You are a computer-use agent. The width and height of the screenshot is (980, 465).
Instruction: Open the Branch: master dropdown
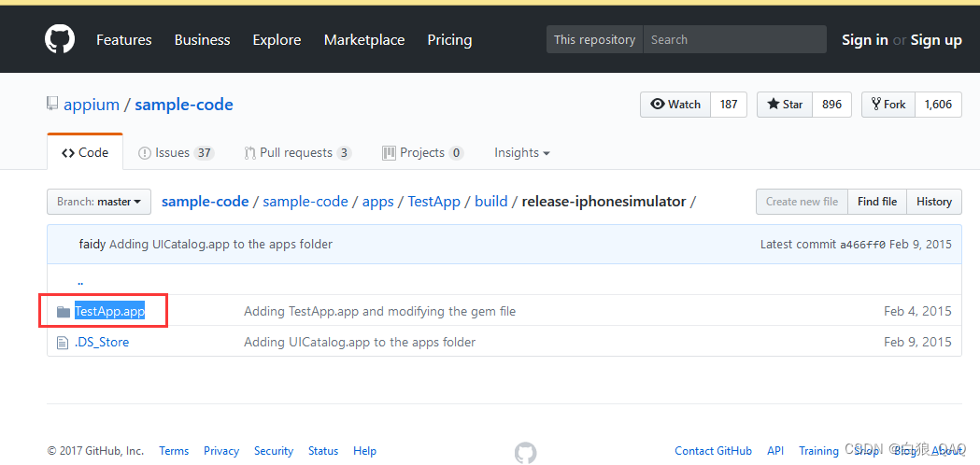point(99,202)
